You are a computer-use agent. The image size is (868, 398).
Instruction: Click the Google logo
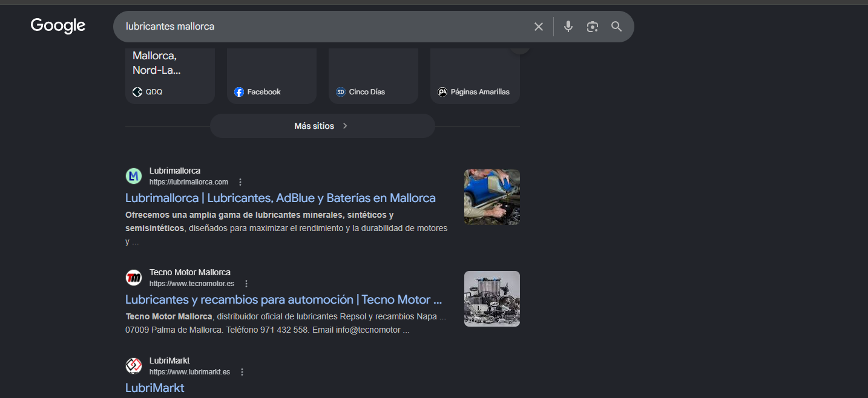58,25
